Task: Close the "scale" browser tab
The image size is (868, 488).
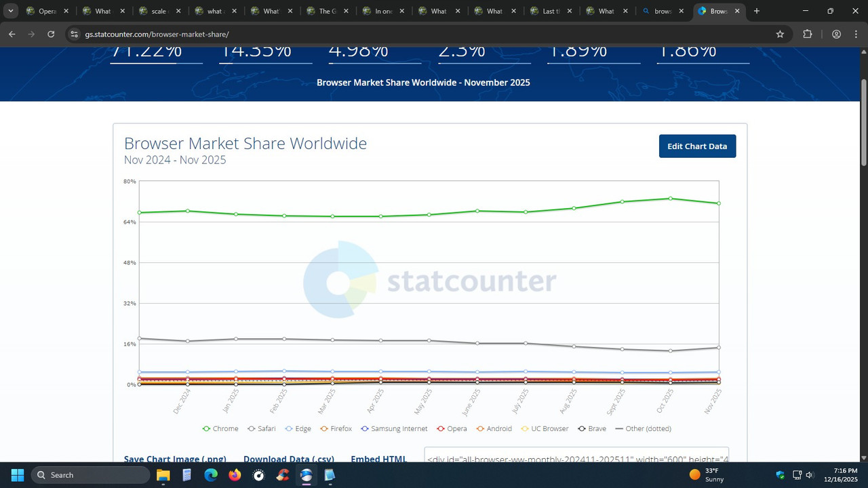Action: point(178,12)
